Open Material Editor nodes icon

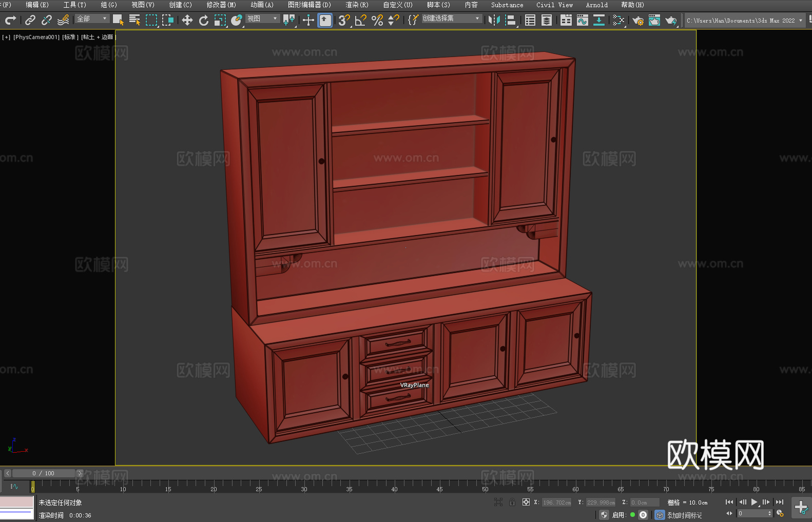coord(618,20)
